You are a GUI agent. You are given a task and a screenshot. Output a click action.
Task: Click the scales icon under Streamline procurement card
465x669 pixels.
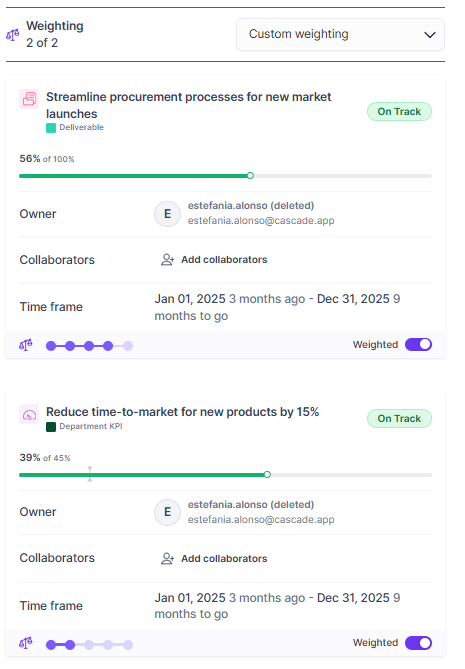tap(26, 345)
